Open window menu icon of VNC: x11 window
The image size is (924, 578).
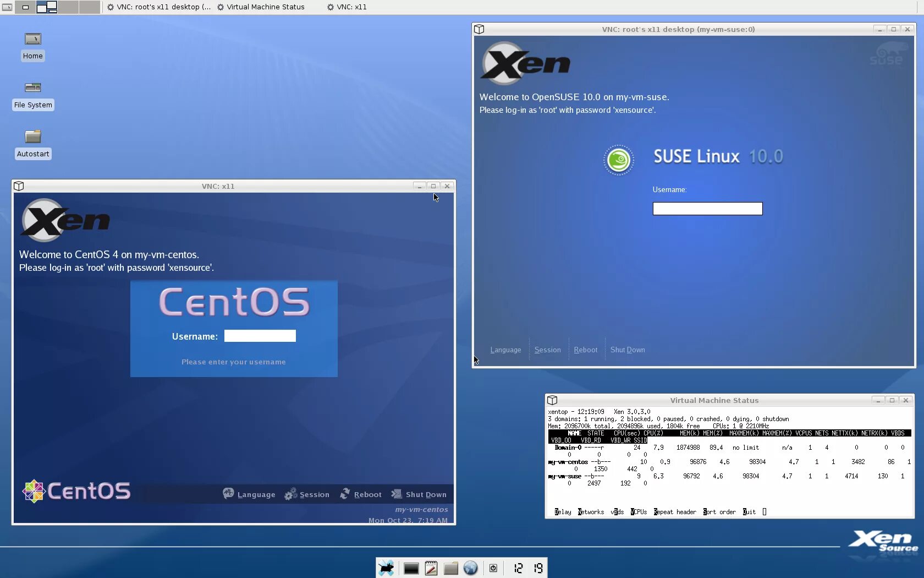pos(19,186)
